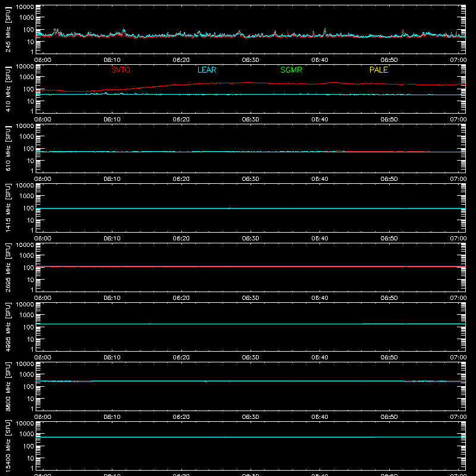Viewport: 476px width, 476px height.
Task: Select the 610 MHz [SFU] axis title
Action: [x=8, y=148]
